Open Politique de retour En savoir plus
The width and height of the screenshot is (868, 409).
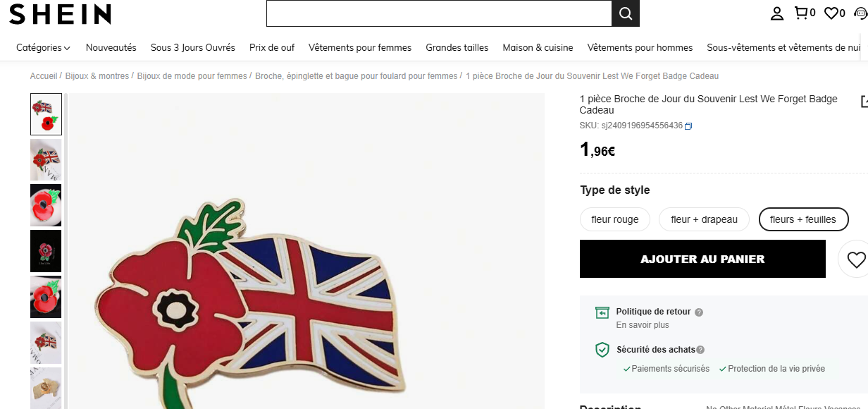pos(643,325)
